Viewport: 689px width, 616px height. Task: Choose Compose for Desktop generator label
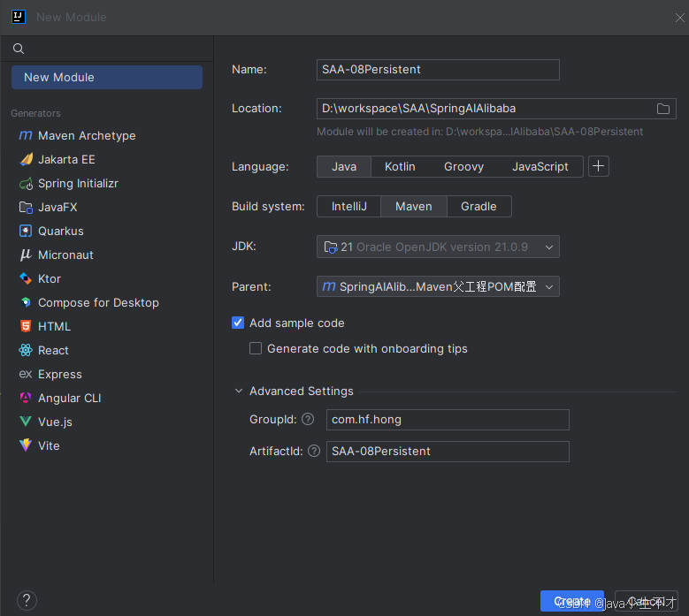tap(98, 302)
